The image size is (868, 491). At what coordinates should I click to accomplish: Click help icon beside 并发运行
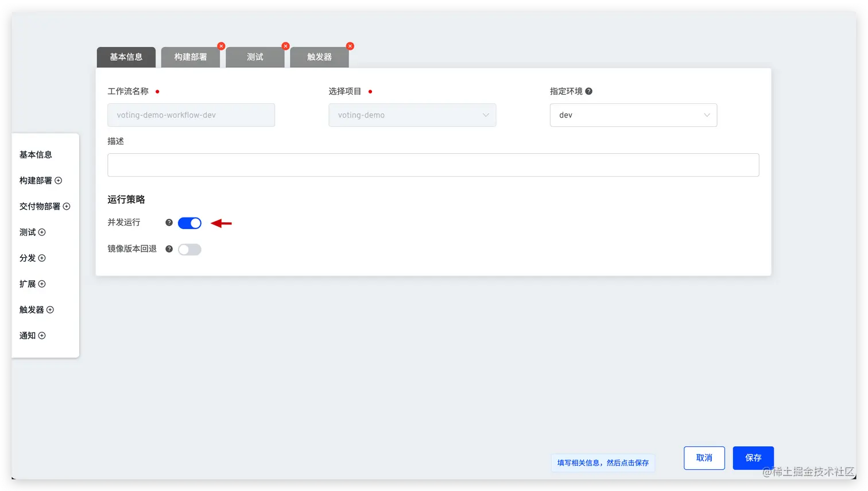169,222
